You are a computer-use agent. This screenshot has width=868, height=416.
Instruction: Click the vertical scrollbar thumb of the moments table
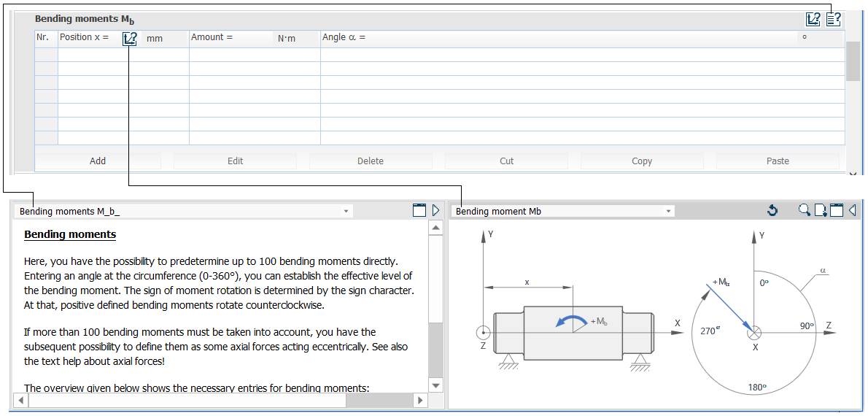tap(853, 61)
